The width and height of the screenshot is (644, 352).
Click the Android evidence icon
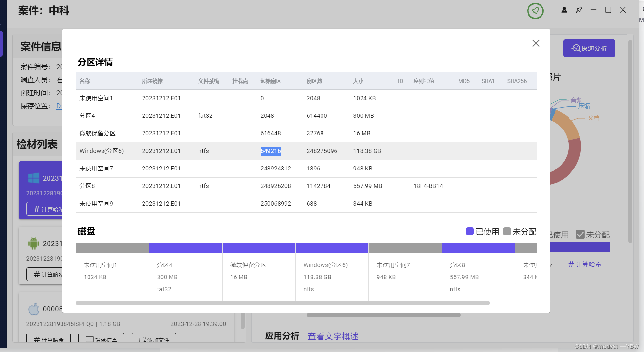tap(34, 243)
